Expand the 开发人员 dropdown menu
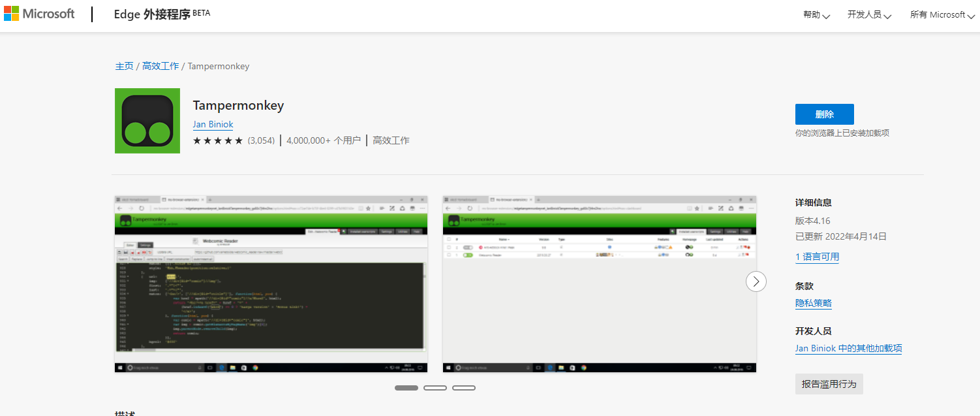Viewport: 980px width, 416px height. click(869, 14)
